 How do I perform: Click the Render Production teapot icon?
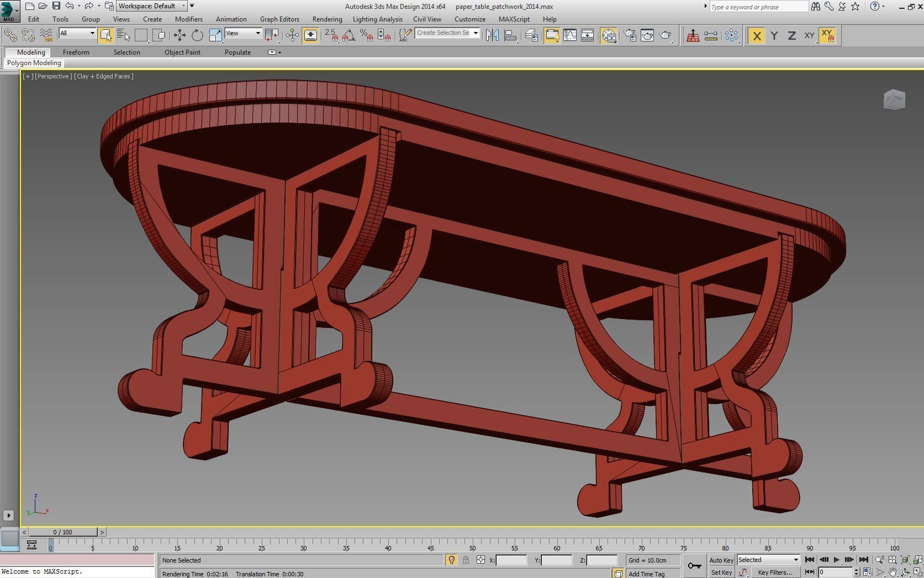click(666, 35)
